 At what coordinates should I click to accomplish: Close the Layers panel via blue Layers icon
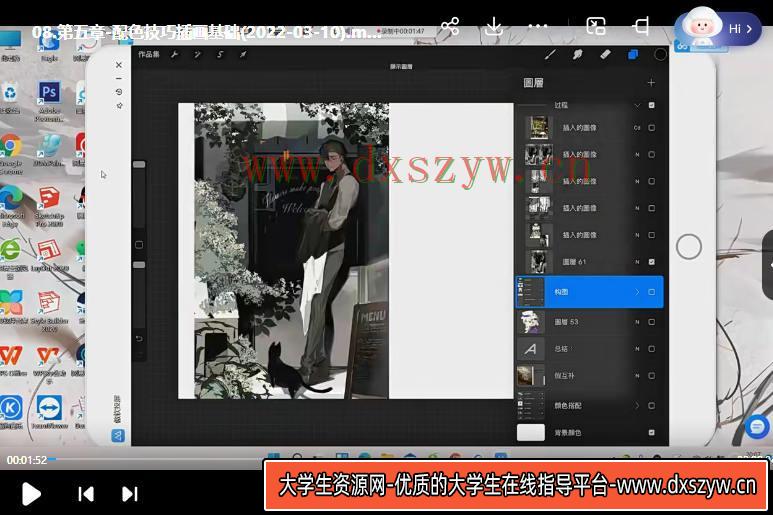pos(633,55)
